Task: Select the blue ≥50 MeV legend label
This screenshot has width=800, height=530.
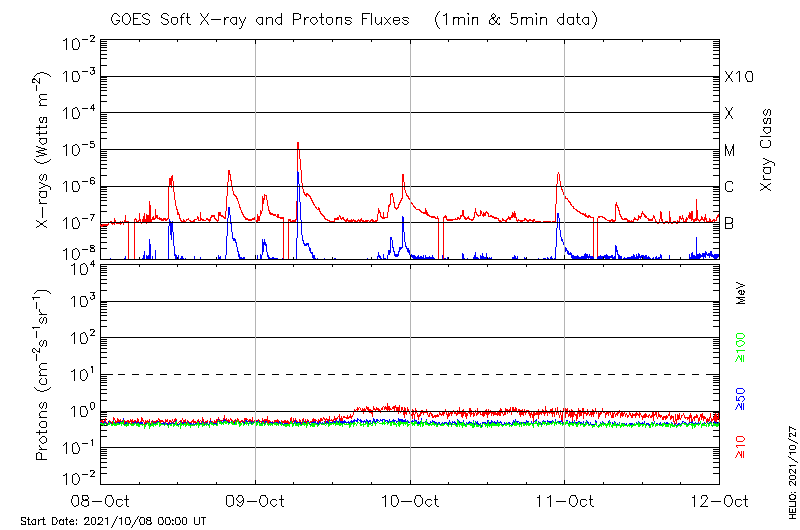Action: [742, 397]
